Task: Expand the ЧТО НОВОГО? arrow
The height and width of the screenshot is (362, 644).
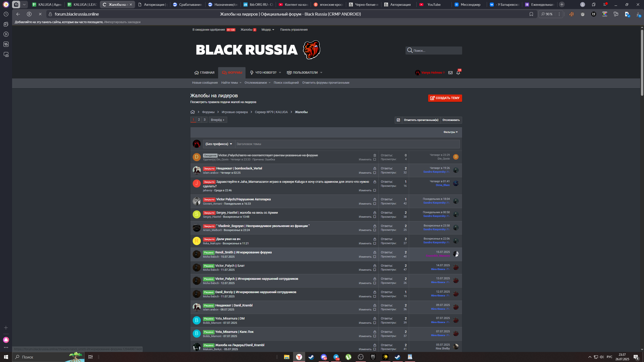Action: (x=280, y=73)
